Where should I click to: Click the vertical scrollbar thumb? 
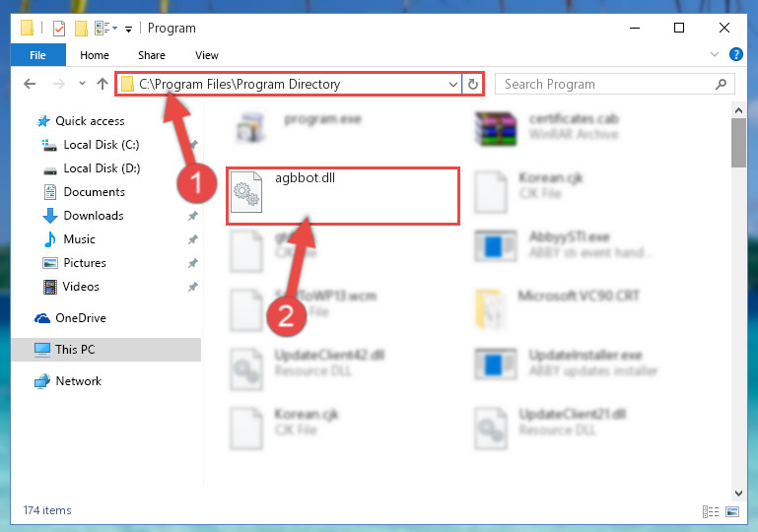click(738, 143)
